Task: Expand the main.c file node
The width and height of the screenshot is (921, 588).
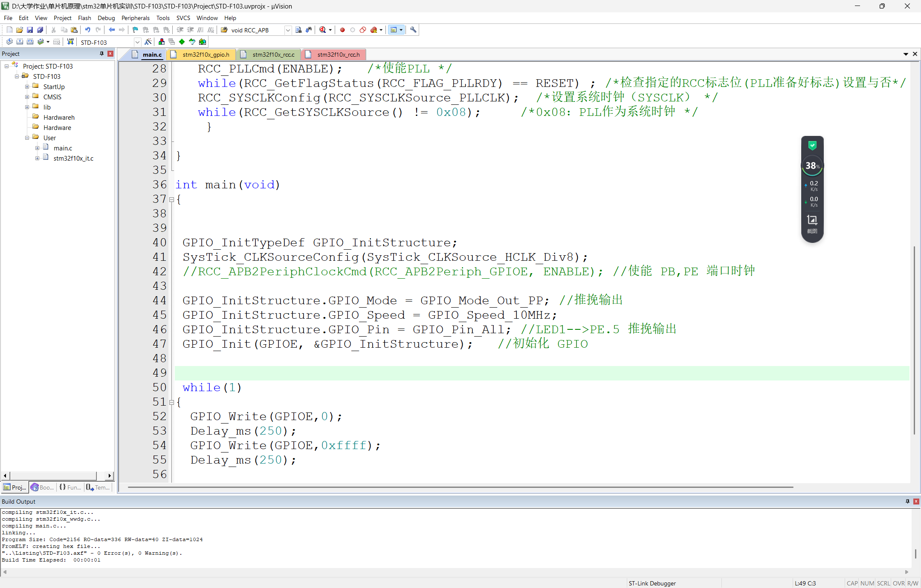Action: tap(38, 148)
